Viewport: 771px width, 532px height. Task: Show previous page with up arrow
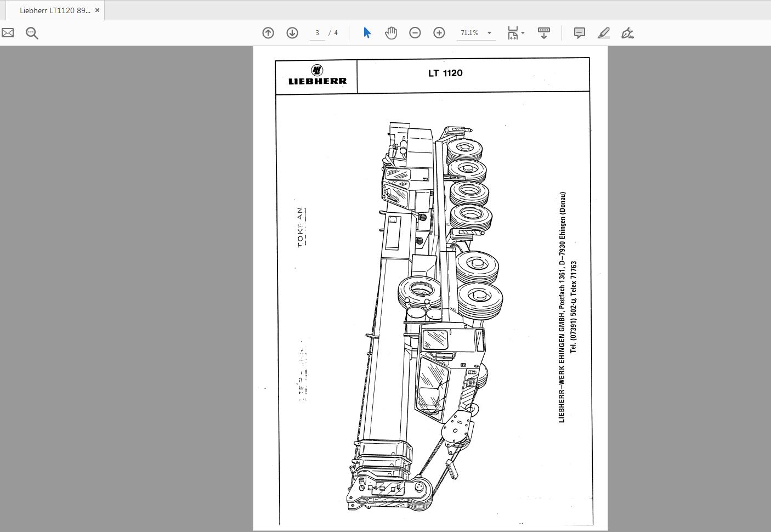268,33
